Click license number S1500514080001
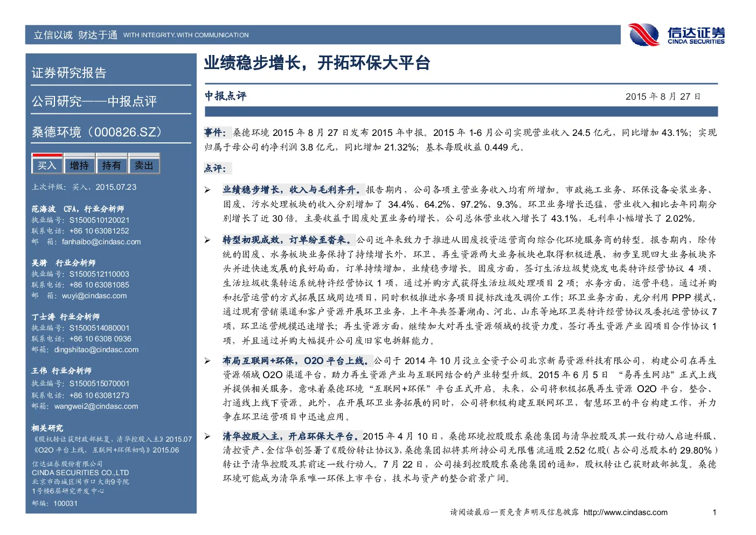This screenshot has width=756, height=535. [x=100, y=328]
